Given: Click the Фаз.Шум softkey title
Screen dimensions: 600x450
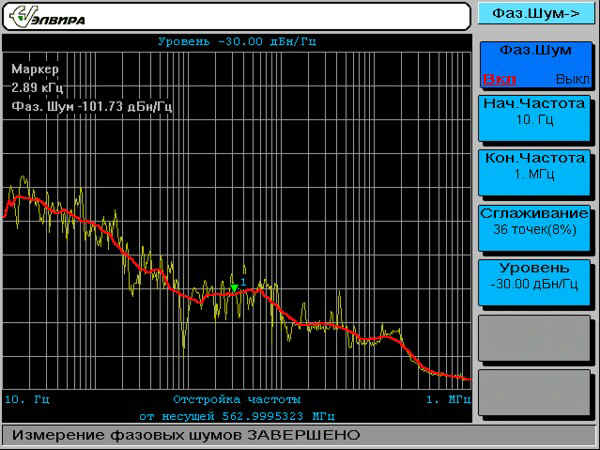Looking at the screenshot, I should tap(535, 50).
